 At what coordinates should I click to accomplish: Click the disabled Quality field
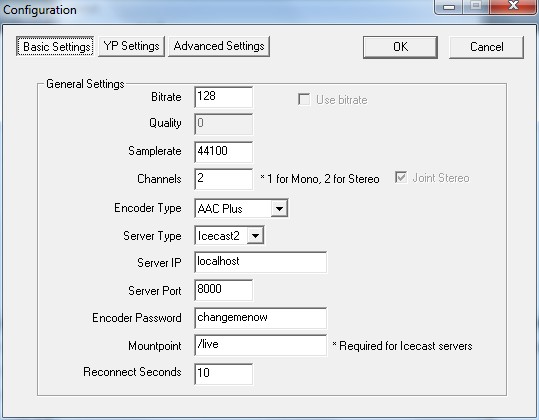point(223,124)
